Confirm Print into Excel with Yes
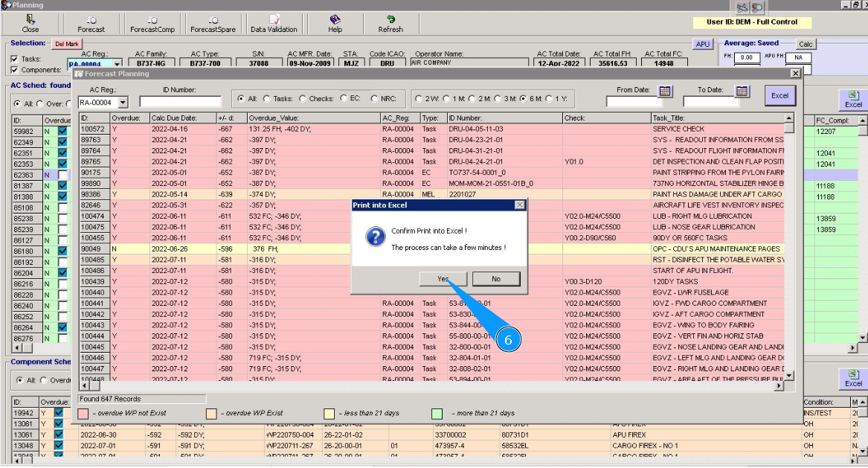This screenshot has height=468, width=868. [442, 279]
